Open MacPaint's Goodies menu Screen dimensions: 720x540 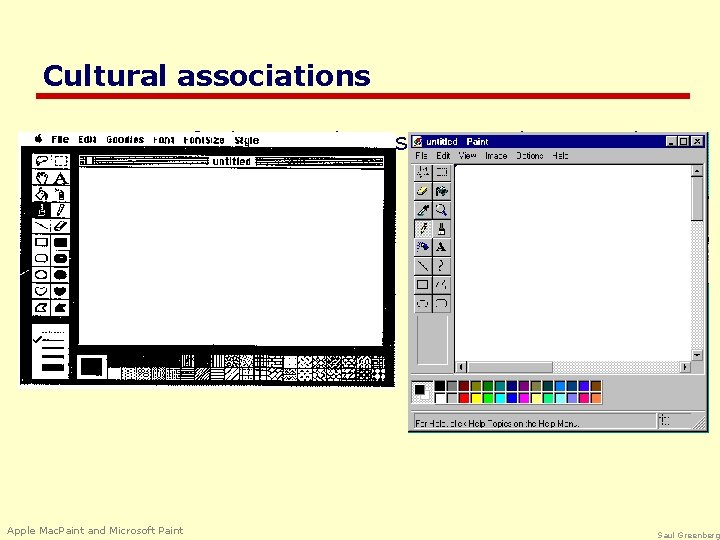click(x=125, y=140)
